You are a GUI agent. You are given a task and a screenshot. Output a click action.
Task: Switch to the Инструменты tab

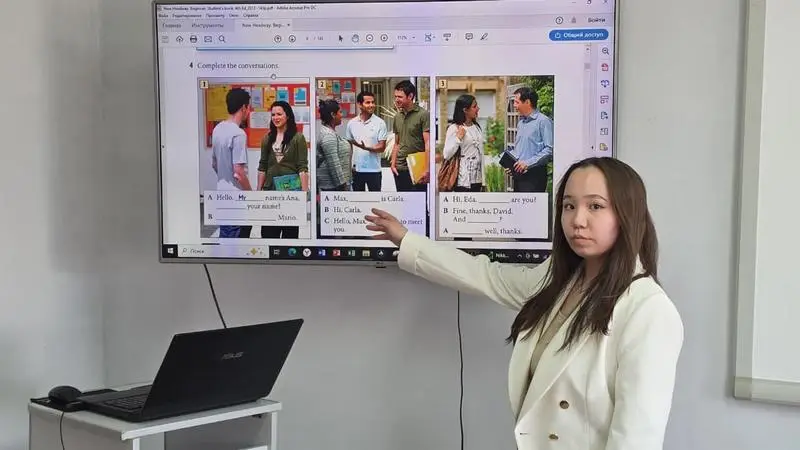(x=207, y=25)
